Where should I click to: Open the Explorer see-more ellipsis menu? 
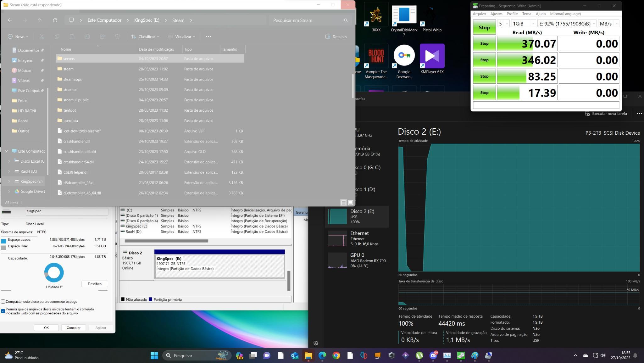(x=208, y=36)
